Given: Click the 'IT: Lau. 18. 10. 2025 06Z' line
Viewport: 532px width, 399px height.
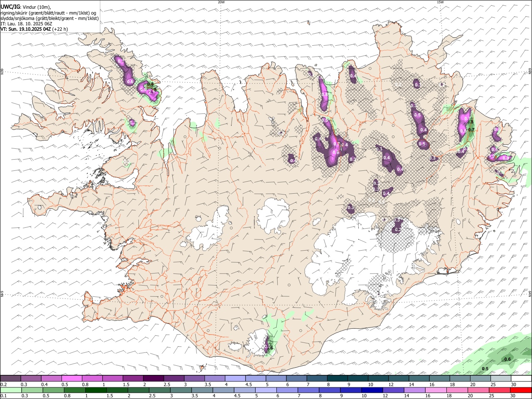Looking at the screenshot, I should click(x=26, y=24).
